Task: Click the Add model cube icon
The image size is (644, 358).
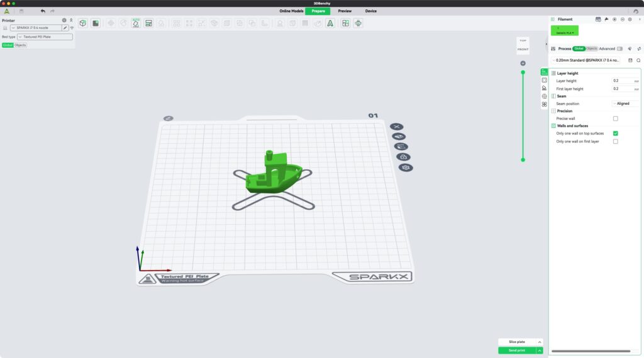Action: 82,23
